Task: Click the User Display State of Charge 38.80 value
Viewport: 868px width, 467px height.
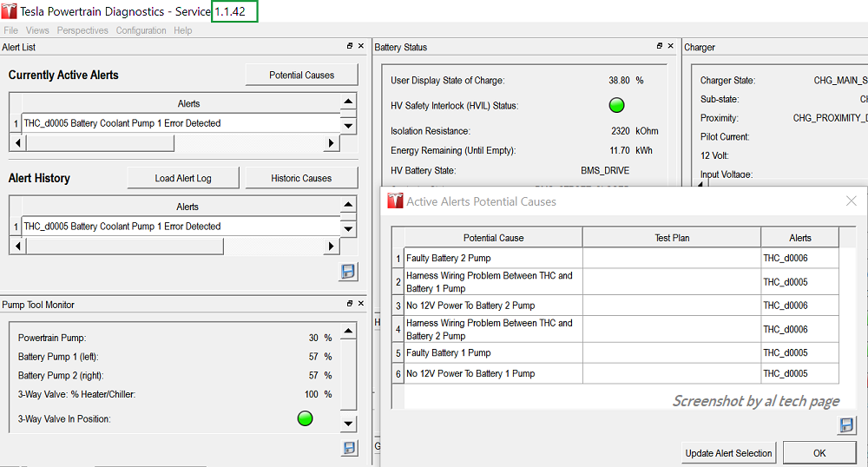Action: click(x=619, y=80)
